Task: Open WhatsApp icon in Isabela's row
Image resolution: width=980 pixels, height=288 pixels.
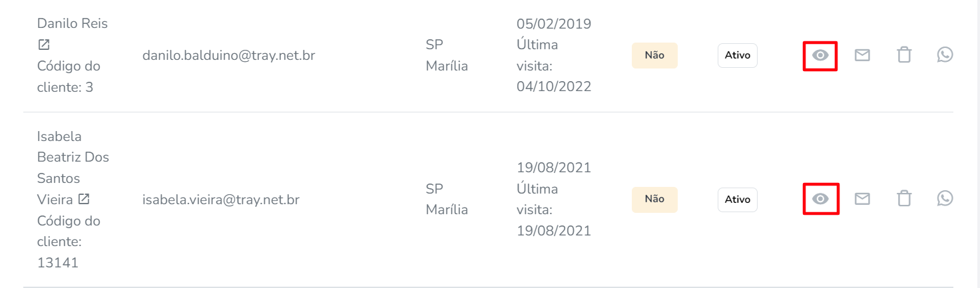Action: (x=945, y=198)
